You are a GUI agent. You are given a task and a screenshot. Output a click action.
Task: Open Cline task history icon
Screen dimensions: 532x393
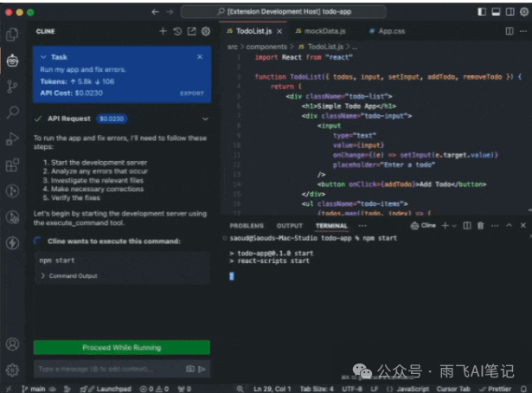coord(177,31)
